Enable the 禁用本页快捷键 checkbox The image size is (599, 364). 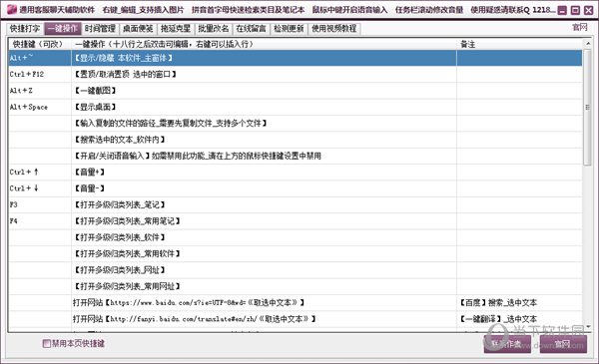pyautogui.click(x=47, y=344)
